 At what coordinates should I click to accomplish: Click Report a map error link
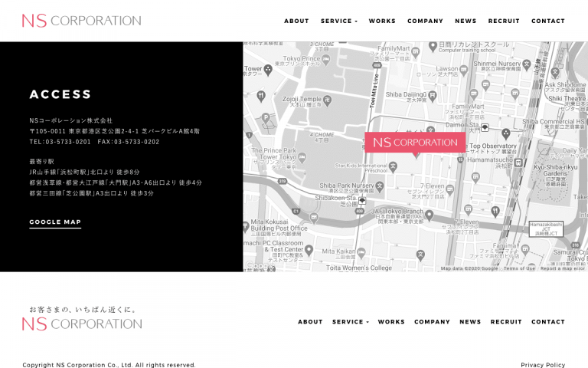coord(563,268)
